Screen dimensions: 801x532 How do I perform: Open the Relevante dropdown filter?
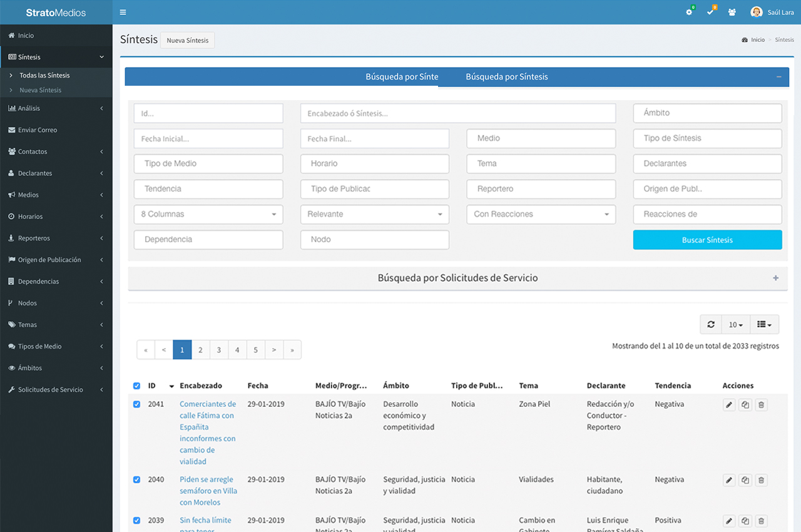pos(374,214)
